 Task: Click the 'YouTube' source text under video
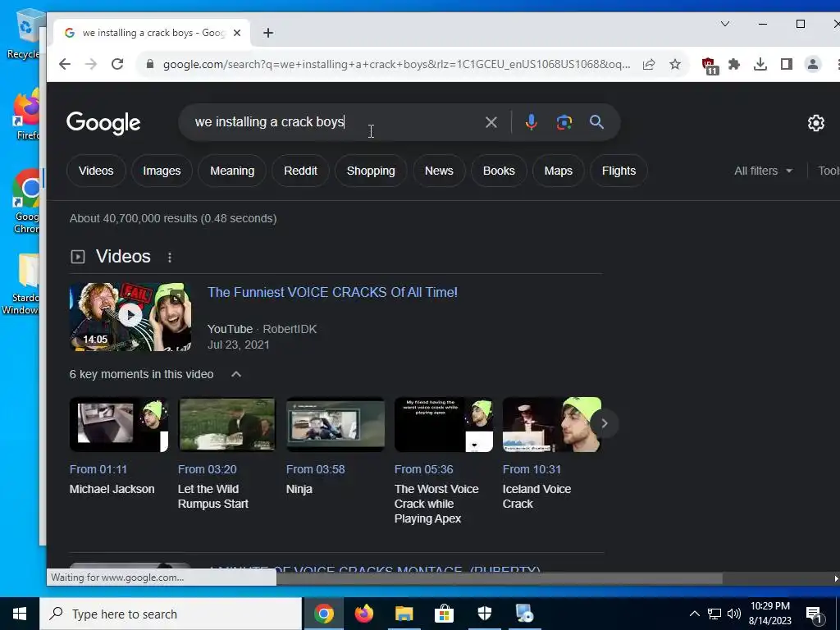point(230,329)
